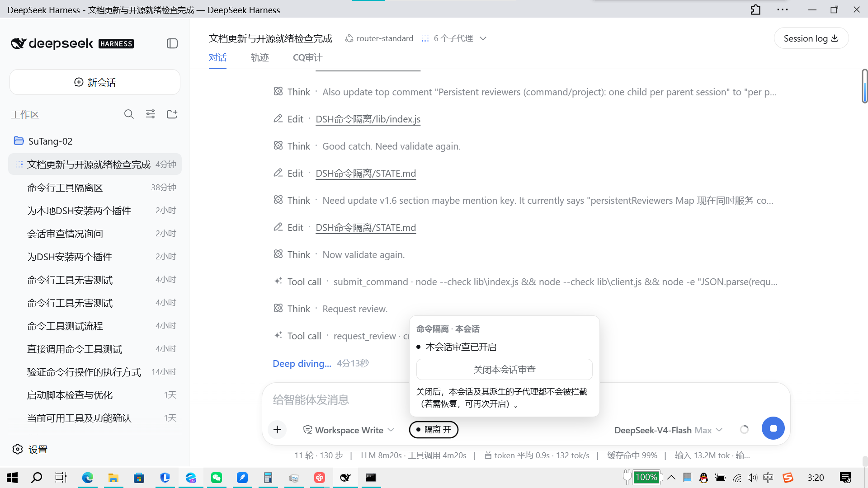
Task: Expand the request_review Tool call row
Action: pos(342,336)
